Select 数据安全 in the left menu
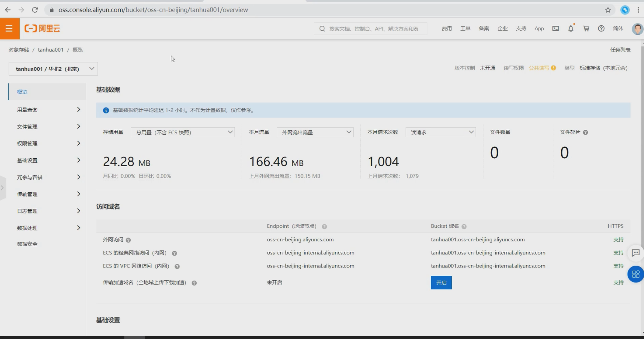The image size is (644, 339). coord(27,244)
